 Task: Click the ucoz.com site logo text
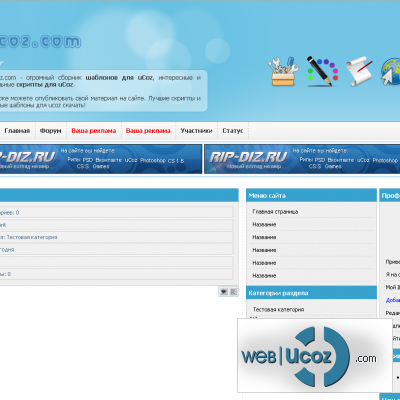pos(40,42)
